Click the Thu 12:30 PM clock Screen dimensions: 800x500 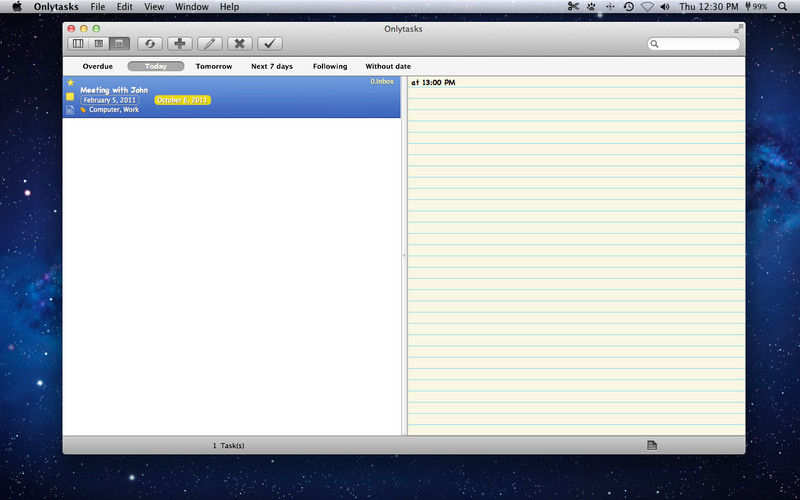[x=709, y=7]
